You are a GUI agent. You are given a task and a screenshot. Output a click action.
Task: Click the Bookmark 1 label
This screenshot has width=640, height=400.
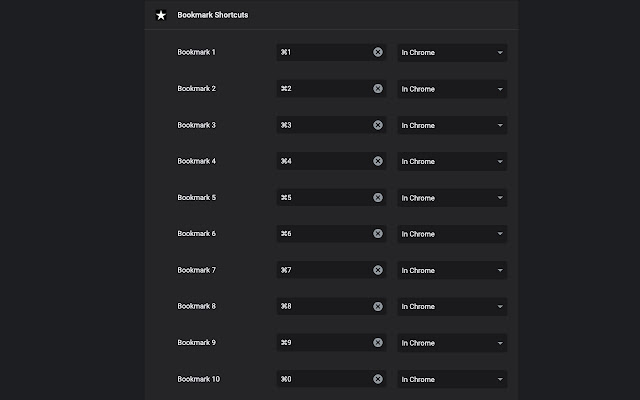[196, 52]
